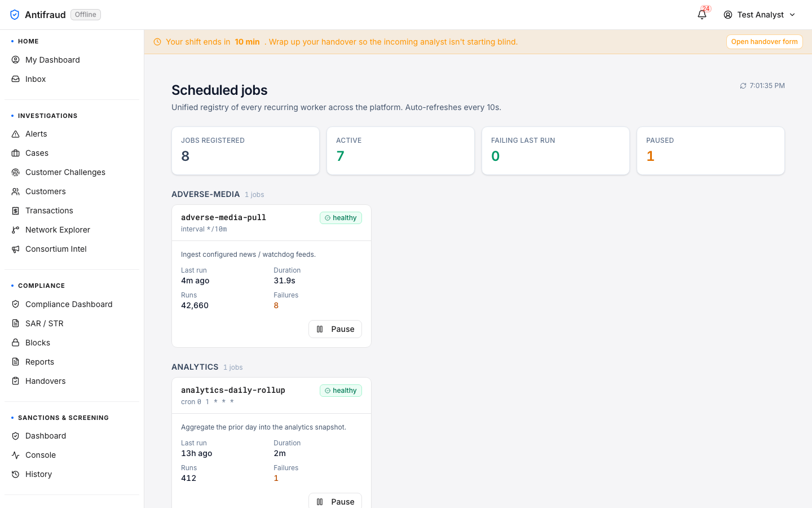
Task: Click the Failing Last Run stat card
Action: point(555,151)
